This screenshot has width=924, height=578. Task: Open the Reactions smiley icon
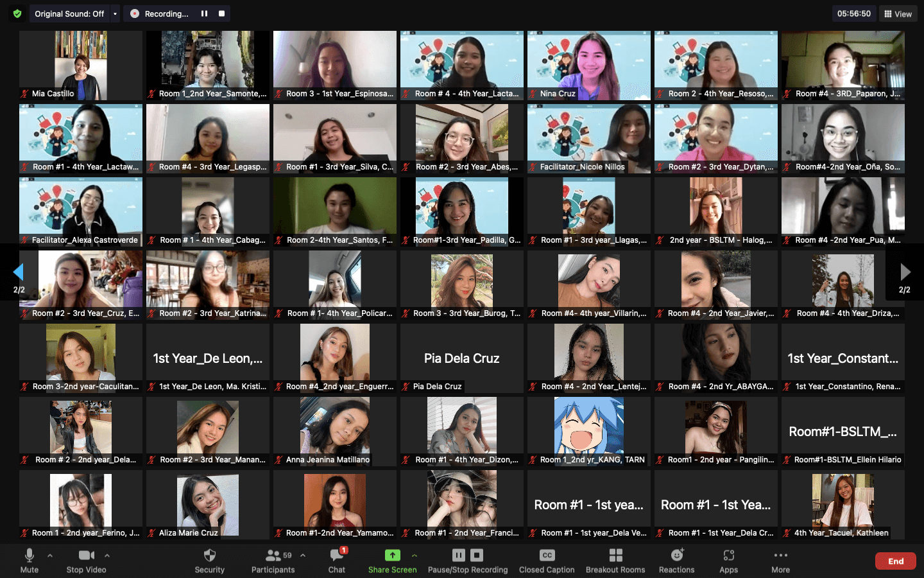point(677,556)
